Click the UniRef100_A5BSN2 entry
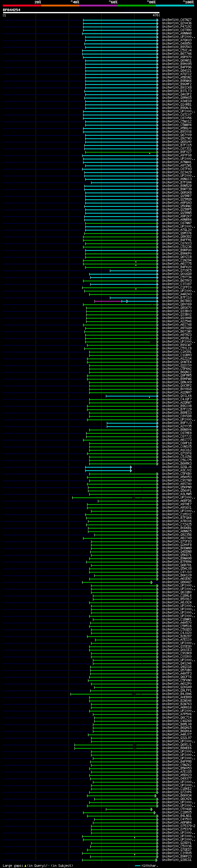The image size is (197, 868). 176,77
